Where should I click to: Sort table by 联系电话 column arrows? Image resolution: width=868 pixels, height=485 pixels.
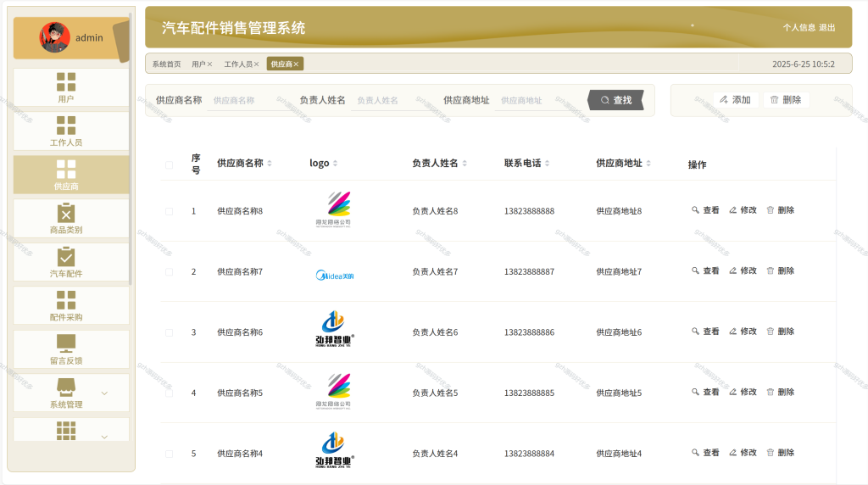pyautogui.click(x=547, y=164)
